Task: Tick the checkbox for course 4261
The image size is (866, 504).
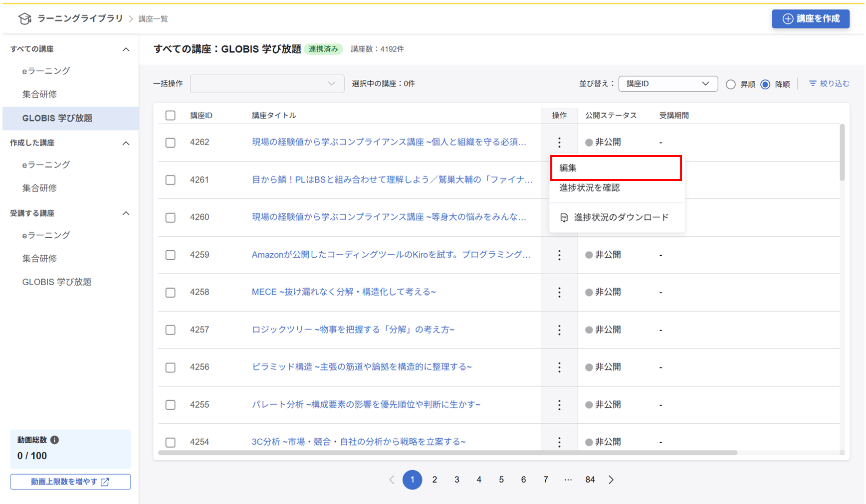Action: (171, 180)
